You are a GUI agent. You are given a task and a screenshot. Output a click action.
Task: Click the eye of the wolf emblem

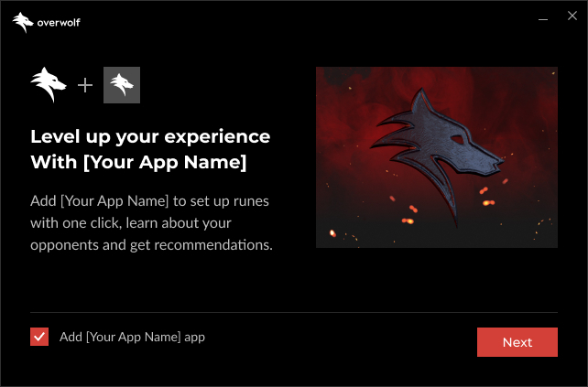pos(458,140)
